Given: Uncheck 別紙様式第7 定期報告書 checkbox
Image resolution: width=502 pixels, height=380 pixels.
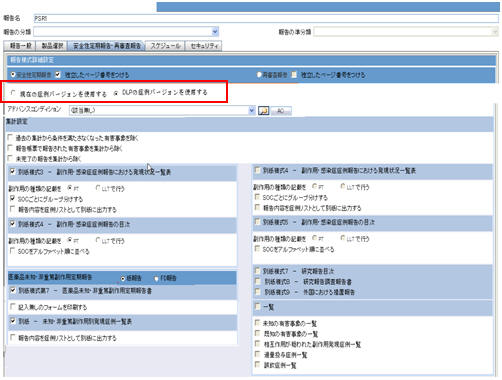Looking at the screenshot, I should (x=13, y=290).
